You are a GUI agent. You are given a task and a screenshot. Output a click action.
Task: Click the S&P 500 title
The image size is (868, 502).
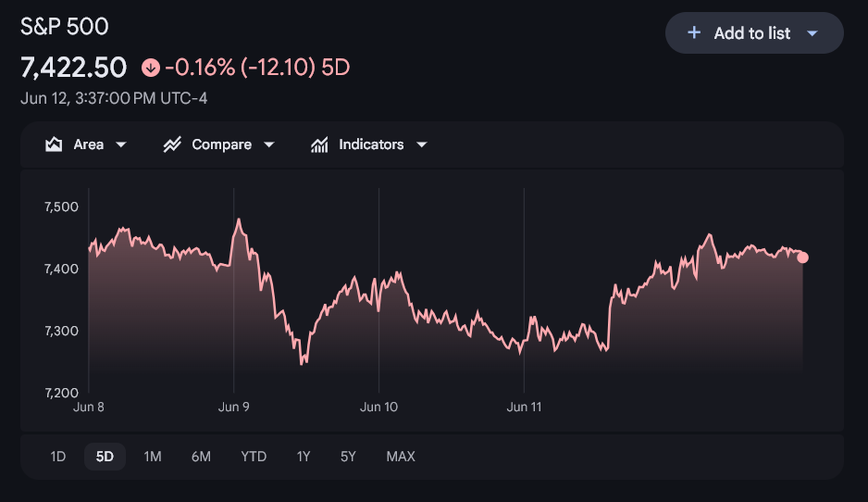(64, 27)
